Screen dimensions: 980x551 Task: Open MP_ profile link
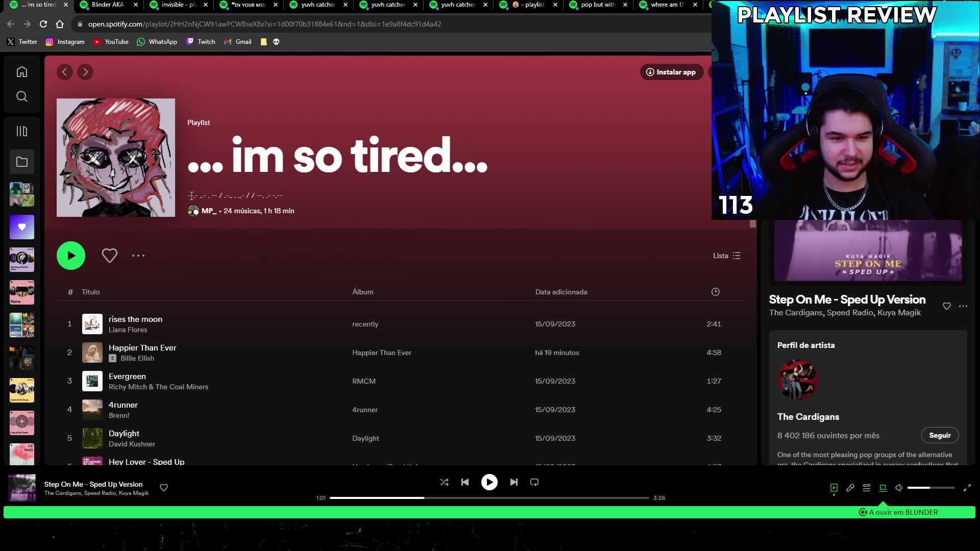click(x=209, y=211)
